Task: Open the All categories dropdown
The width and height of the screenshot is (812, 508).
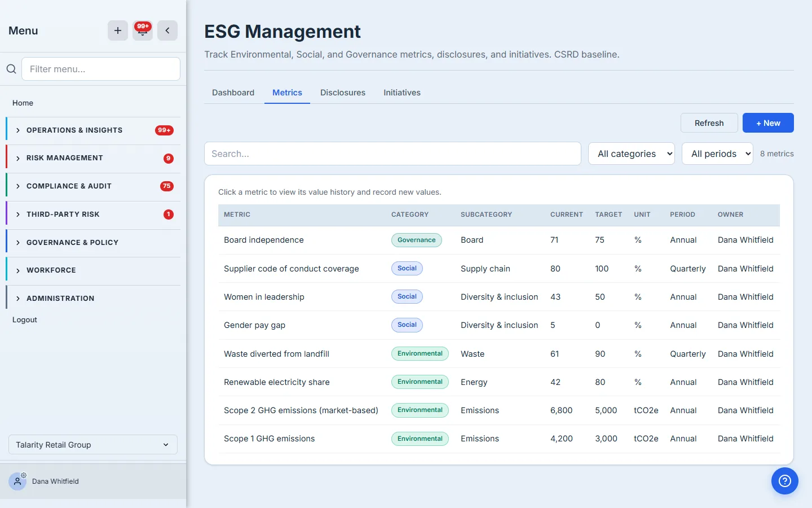Action: (x=632, y=154)
